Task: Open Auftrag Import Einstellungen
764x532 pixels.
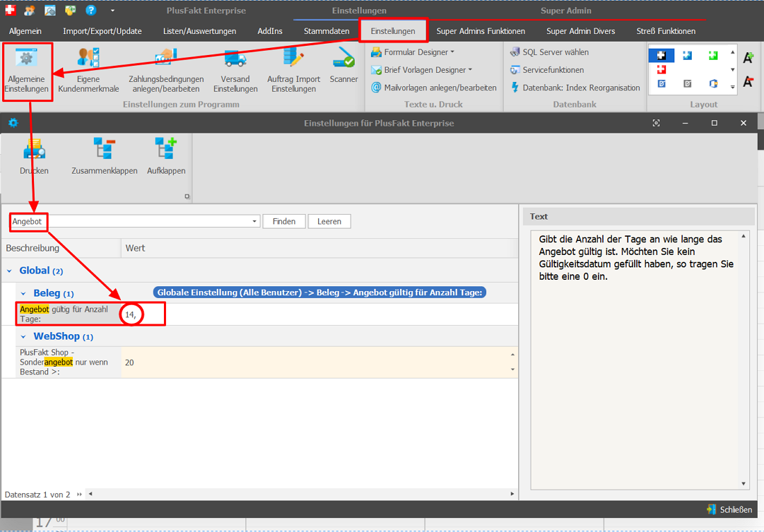Action: click(x=294, y=71)
